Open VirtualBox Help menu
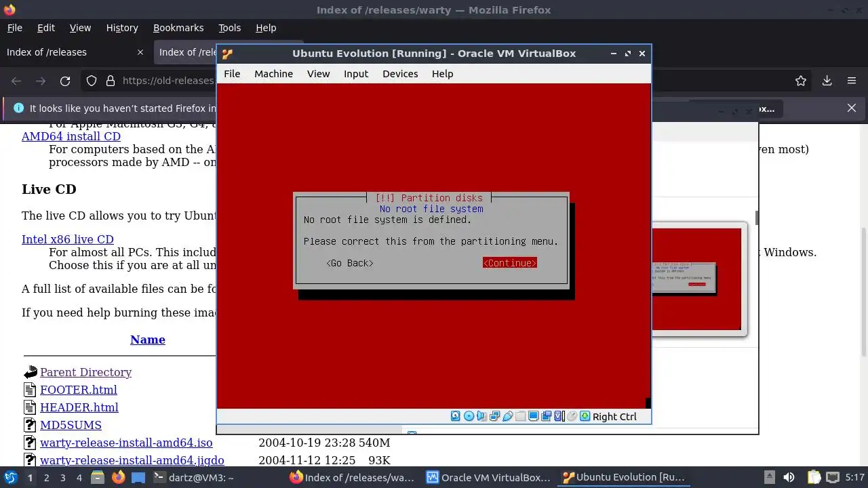This screenshot has height=488, width=868. pyautogui.click(x=442, y=74)
